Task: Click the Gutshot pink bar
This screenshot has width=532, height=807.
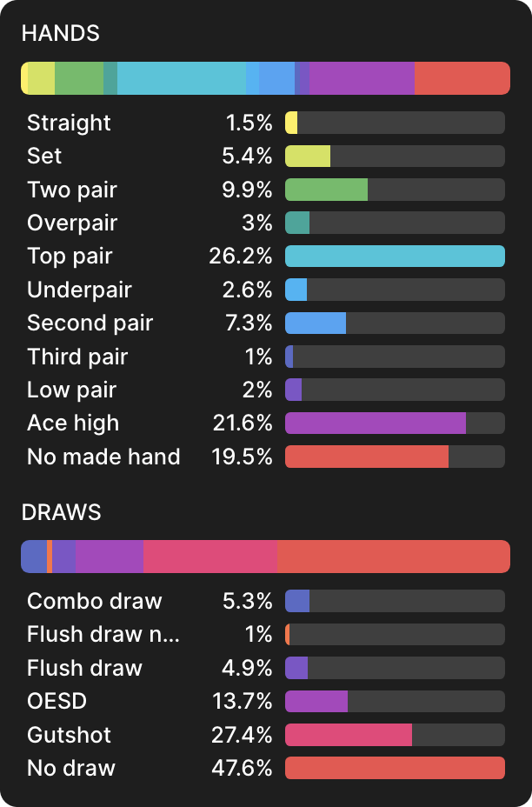Action: [x=349, y=735]
